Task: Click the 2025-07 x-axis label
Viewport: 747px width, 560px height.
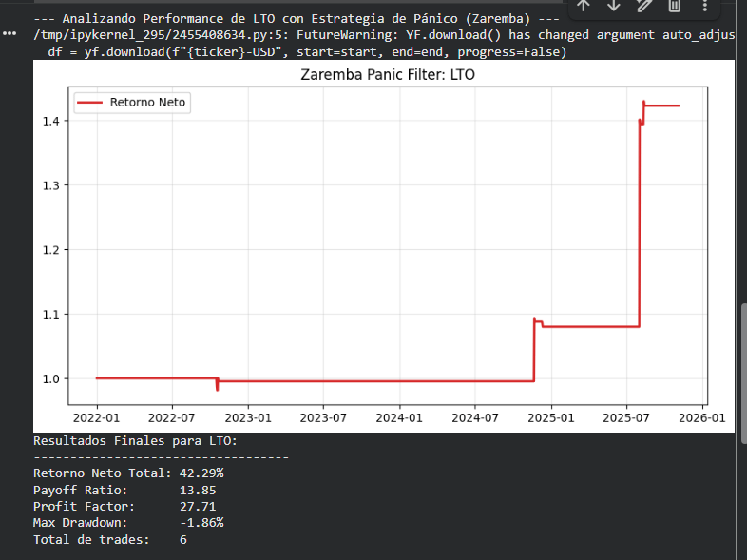Action: (x=626, y=418)
